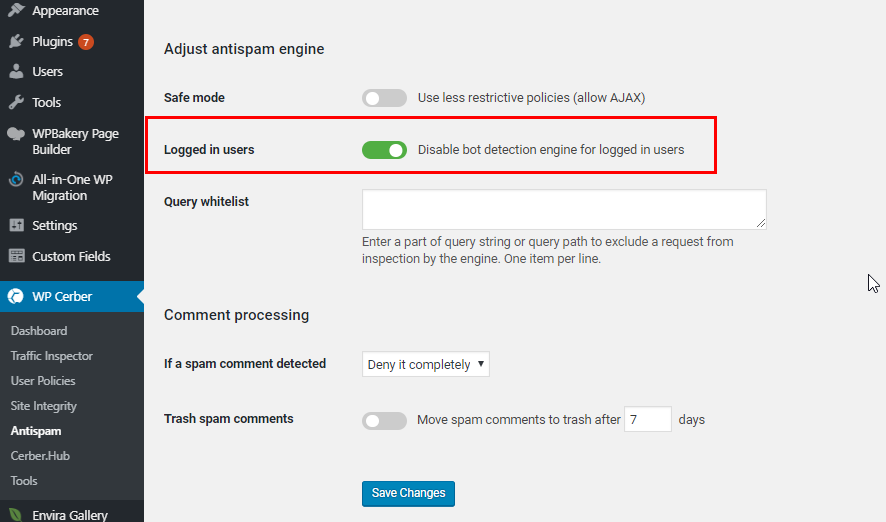Go to Traffic Inspector page

(x=52, y=356)
